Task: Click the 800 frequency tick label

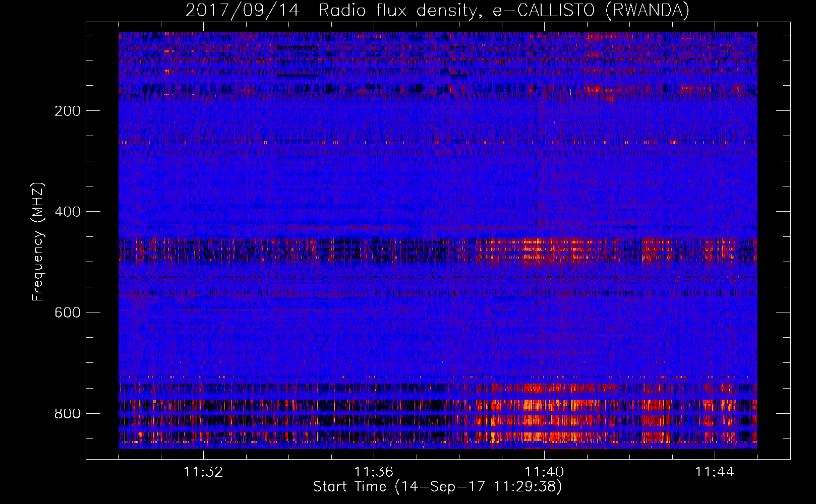Action: [67, 413]
